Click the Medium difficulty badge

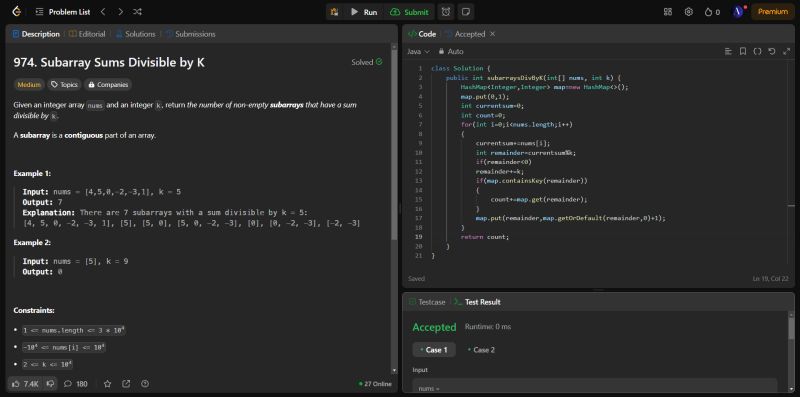point(29,85)
